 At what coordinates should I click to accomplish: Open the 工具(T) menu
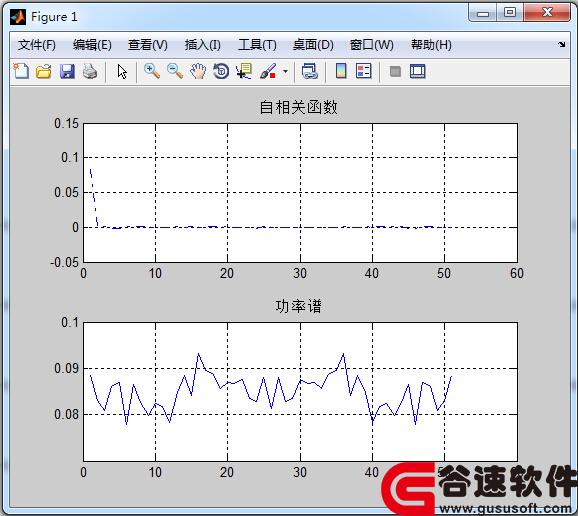(257, 45)
